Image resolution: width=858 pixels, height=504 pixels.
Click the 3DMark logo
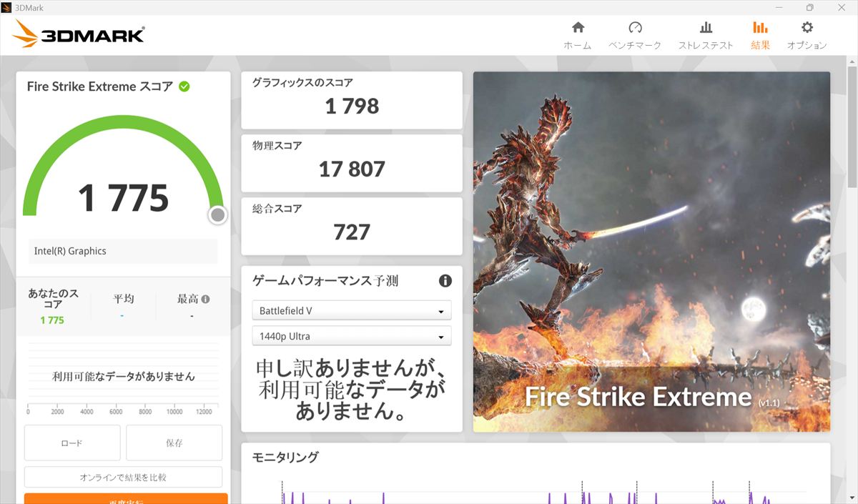pyautogui.click(x=79, y=34)
